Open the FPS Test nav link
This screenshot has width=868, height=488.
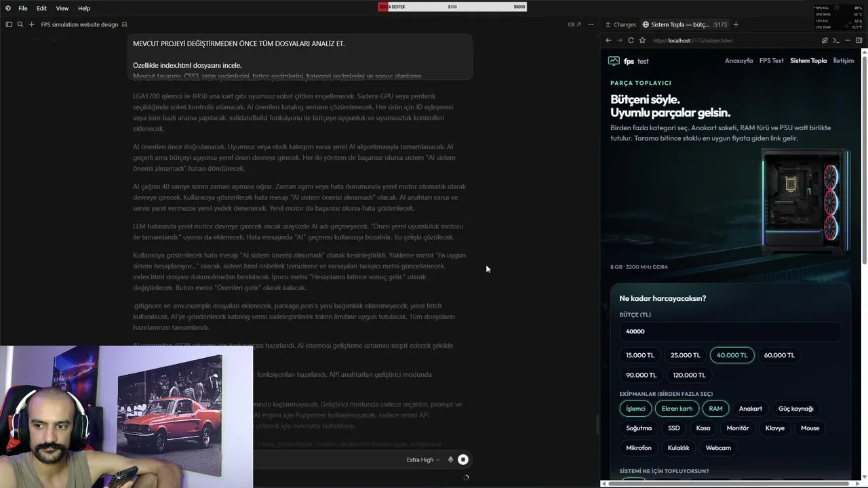[x=772, y=61]
